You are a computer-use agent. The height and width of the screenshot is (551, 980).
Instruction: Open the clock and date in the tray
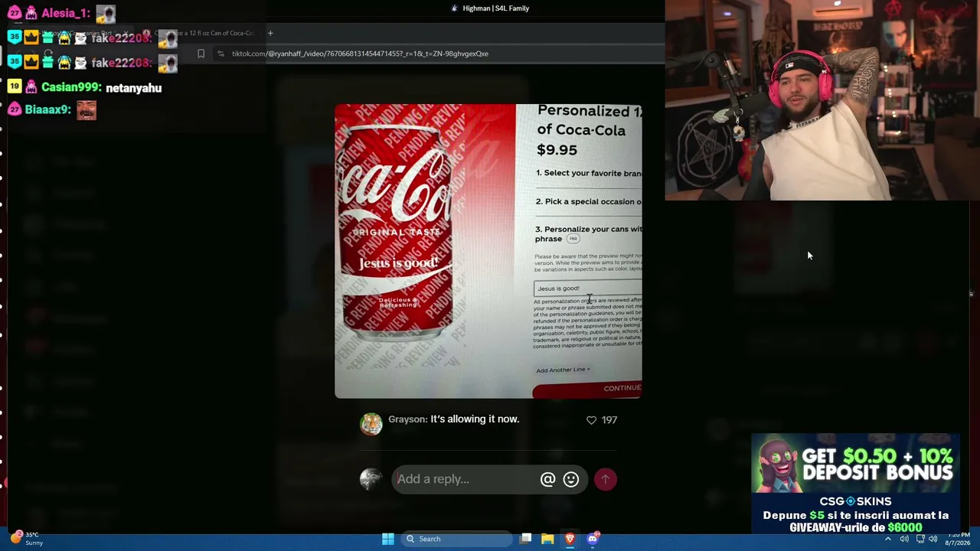tap(959, 539)
